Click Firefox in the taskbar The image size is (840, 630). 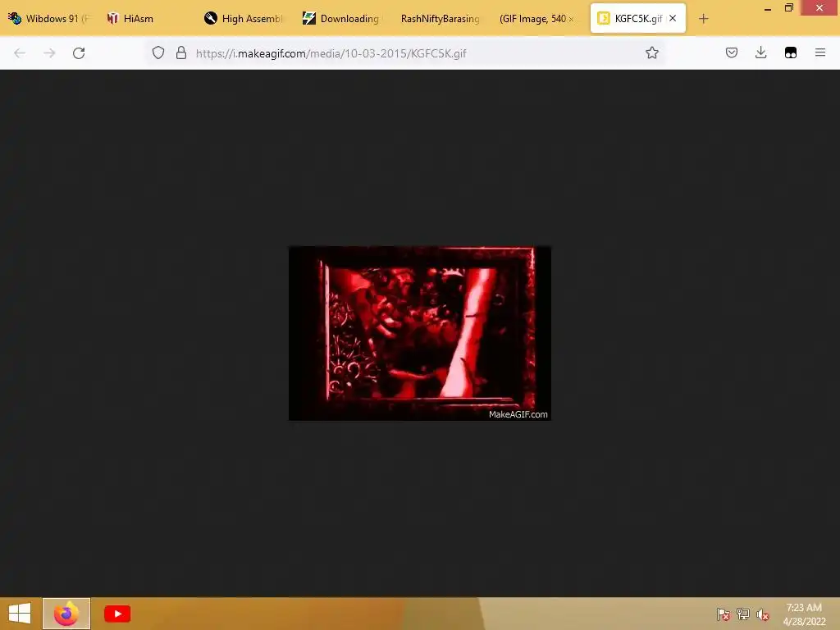point(66,614)
